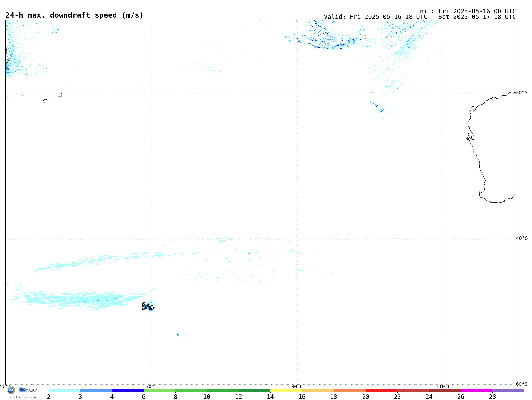Click the light green 6-8 m/s swatch
Screen dimensions: 532x400
pos(159,390)
